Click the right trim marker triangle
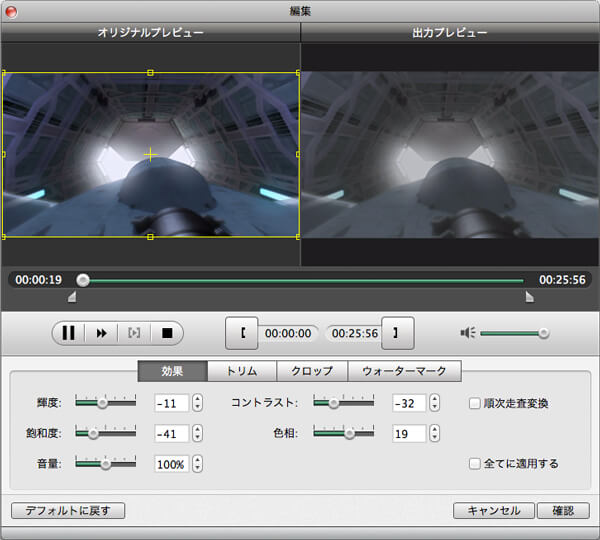Image resolution: width=600 pixels, height=540 pixels. (529, 297)
